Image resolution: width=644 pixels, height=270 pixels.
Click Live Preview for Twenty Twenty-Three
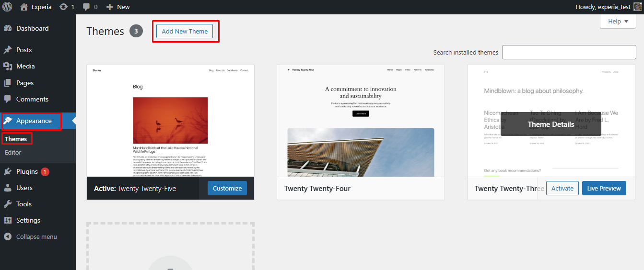click(x=604, y=188)
